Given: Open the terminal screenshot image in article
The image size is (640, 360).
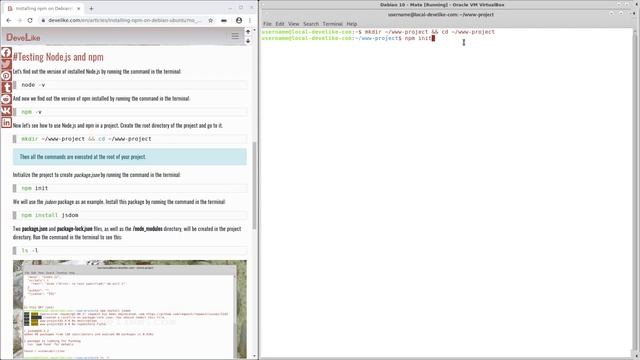Looking at the screenshot, I should tap(130, 309).
